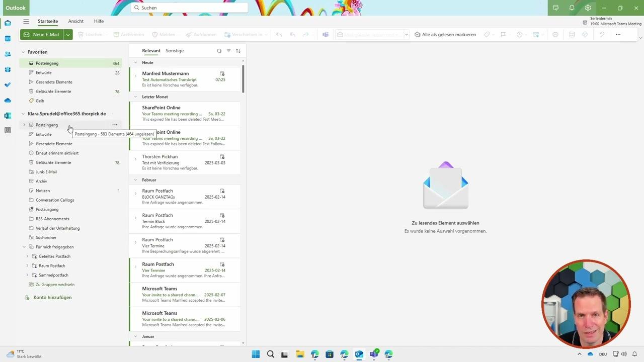Collapse the Februar message group
Image resolution: width=644 pixels, height=362 pixels.
click(x=135, y=180)
